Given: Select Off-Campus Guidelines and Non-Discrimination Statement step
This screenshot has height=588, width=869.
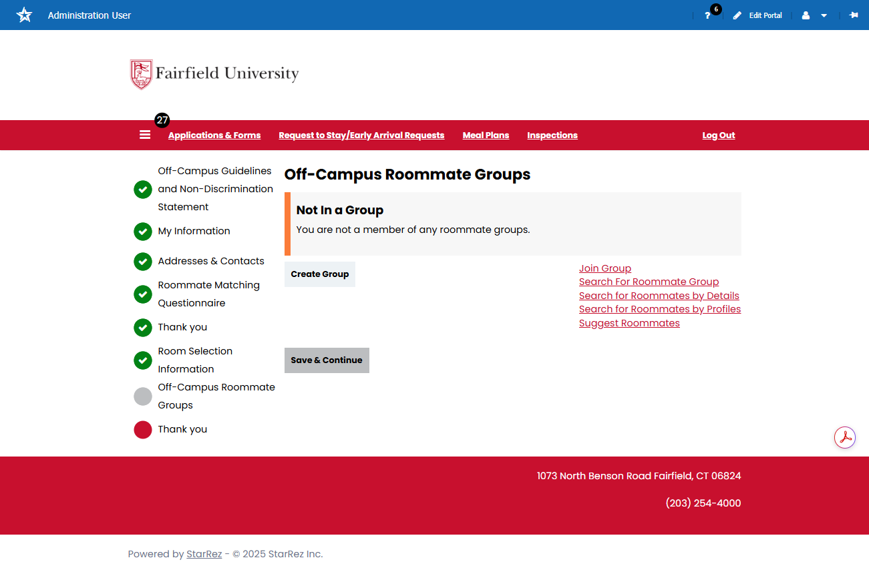Looking at the screenshot, I should pos(216,189).
